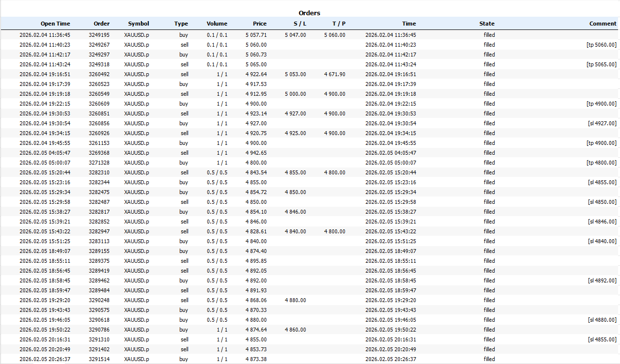This screenshot has width=620, height=364.
Task: Click the Comment column header
Action: pyautogui.click(x=602, y=24)
